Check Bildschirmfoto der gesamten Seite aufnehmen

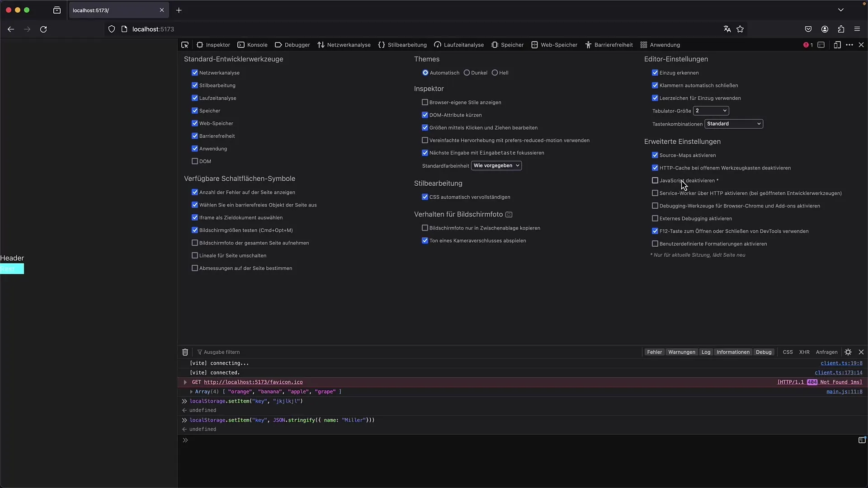[x=195, y=243]
